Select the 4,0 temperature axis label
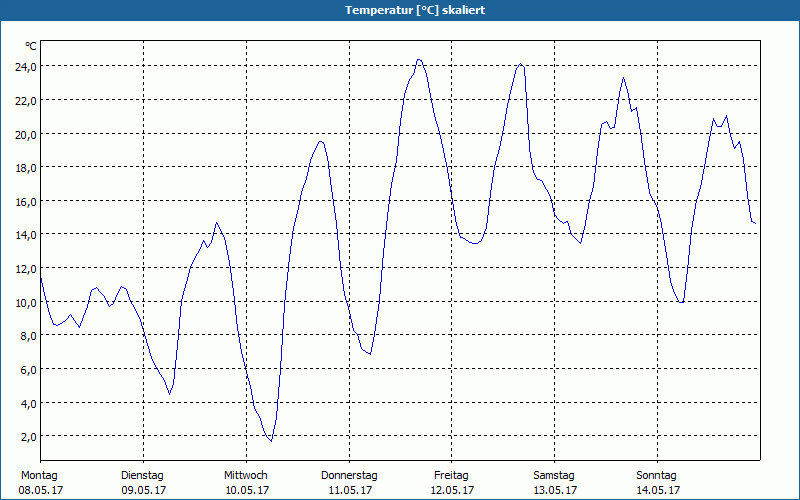Viewport: 800px width, 500px height. [x=28, y=403]
